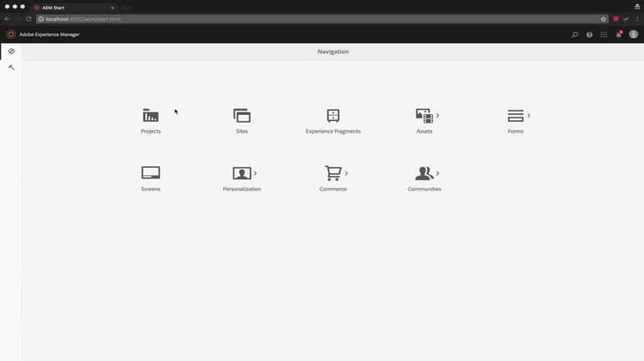Image resolution: width=644 pixels, height=361 pixels.
Task: Open the browser three-dot menu
Action: [637, 19]
